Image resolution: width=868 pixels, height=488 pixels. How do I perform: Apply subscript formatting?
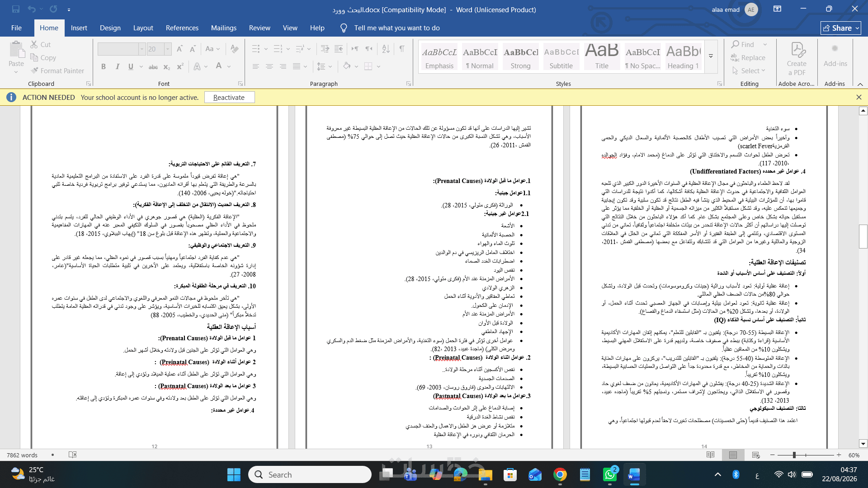point(167,66)
